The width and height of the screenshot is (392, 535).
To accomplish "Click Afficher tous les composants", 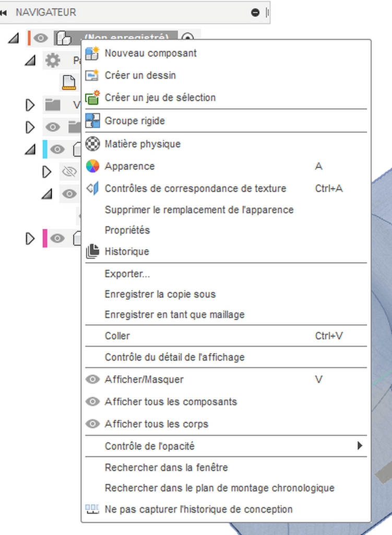I will coord(171,402).
